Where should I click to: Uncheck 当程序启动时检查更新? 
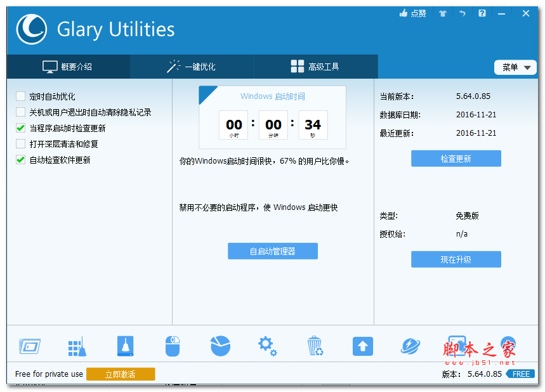pyautogui.click(x=20, y=128)
